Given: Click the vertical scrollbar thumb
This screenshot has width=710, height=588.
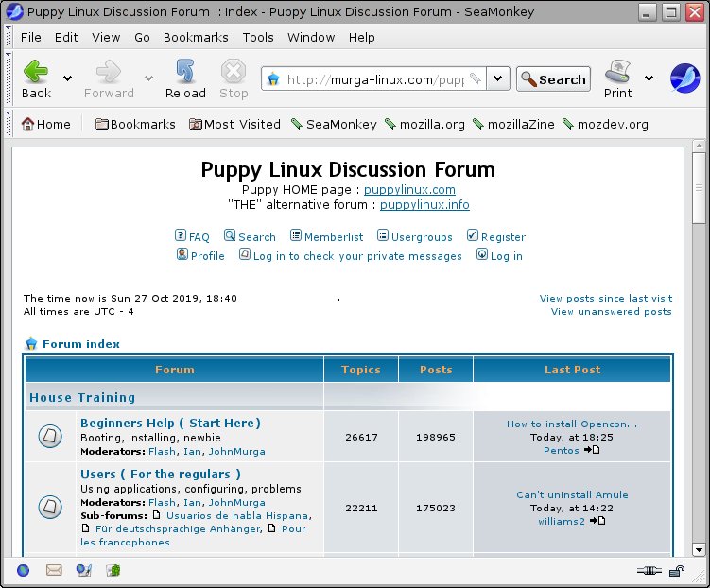Looking at the screenshot, I should pyautogui.click(x=699, y=187).
